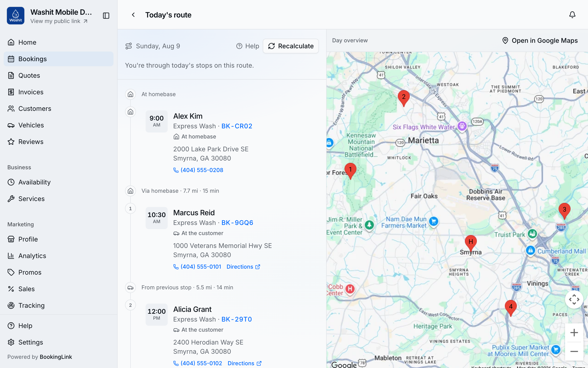The image size is (588, 368).
Task: Collapse the sidebar panel icon
Action: click(x=106, y=16)
